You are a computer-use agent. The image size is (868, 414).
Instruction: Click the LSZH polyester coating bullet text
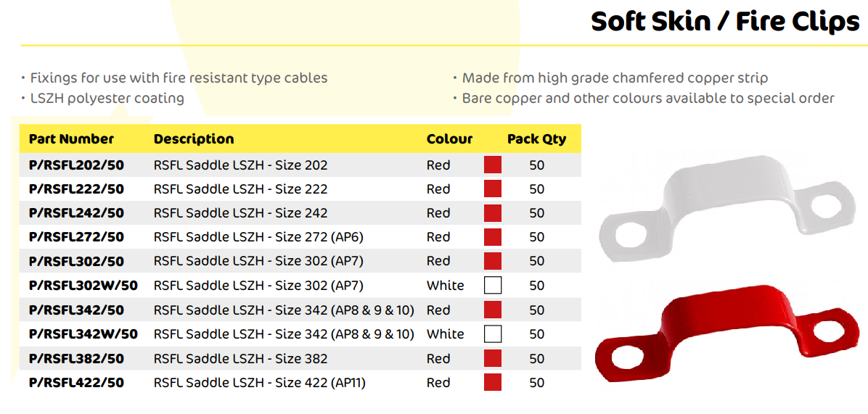pos(107,98)
